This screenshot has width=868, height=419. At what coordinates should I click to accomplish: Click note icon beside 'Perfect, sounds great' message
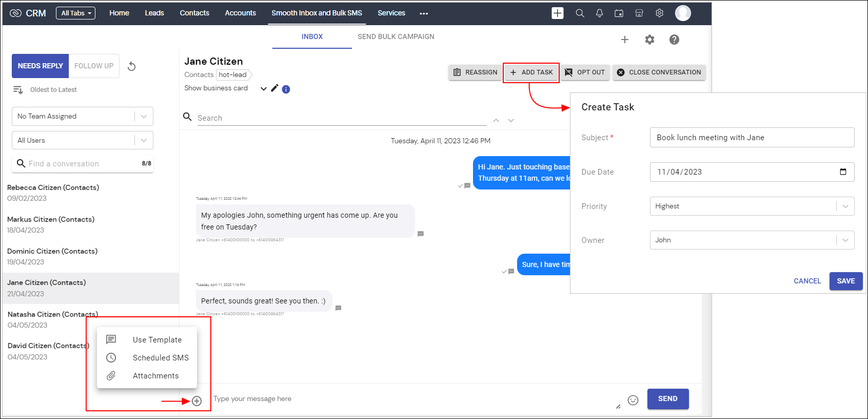(x=339, y=308)
